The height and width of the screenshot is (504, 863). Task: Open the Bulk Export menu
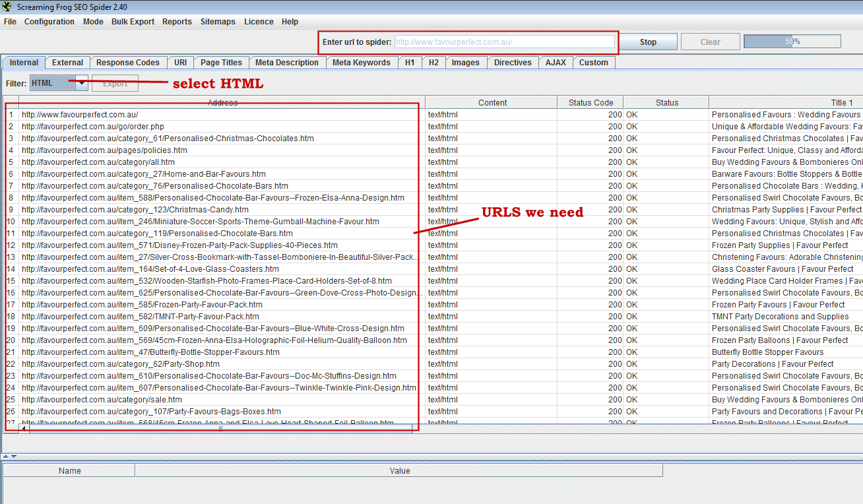(133, 22)
